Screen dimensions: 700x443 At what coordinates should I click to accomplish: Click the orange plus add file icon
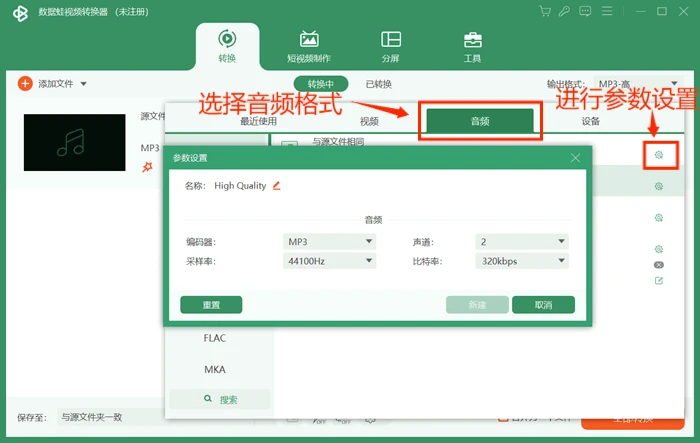tap(25, 84)
